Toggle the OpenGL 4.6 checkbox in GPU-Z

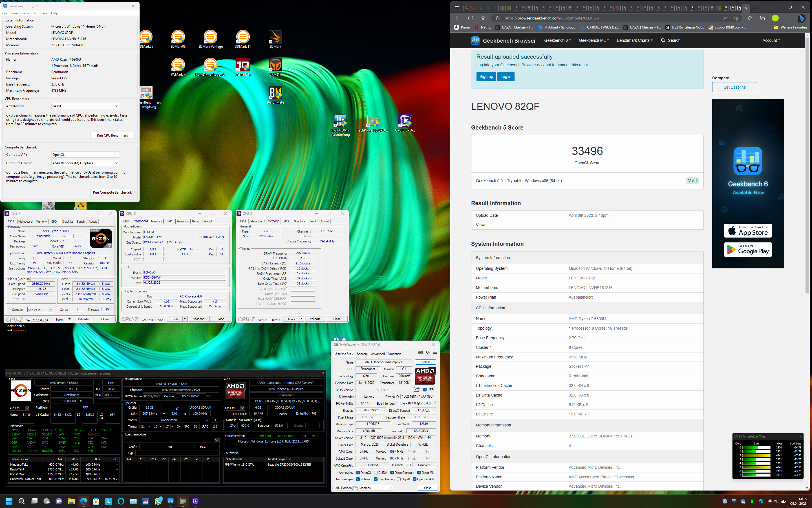414,479
